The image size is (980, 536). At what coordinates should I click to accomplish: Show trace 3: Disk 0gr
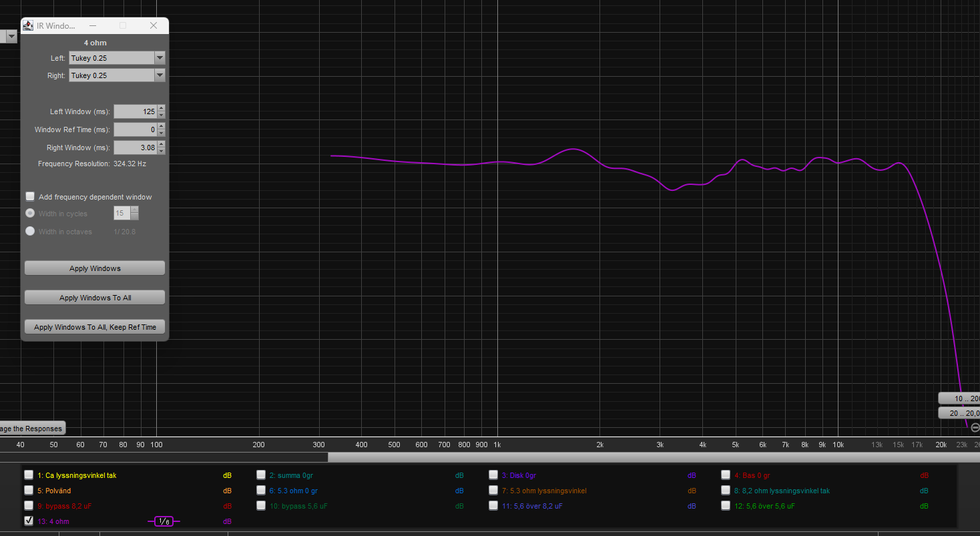(493, 475)
